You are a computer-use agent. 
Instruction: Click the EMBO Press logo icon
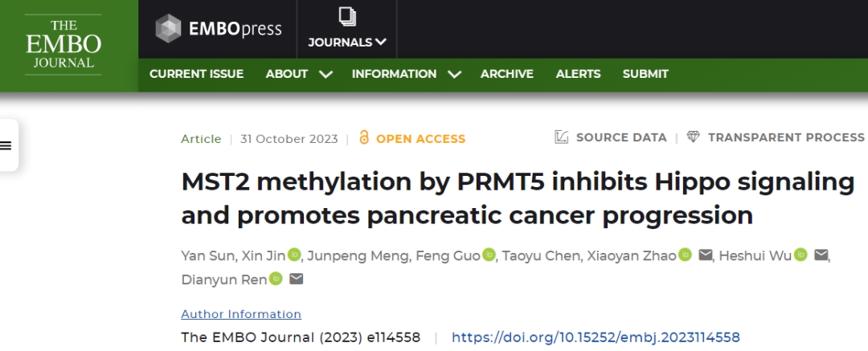pyautogui.click(x=169, y=29)
